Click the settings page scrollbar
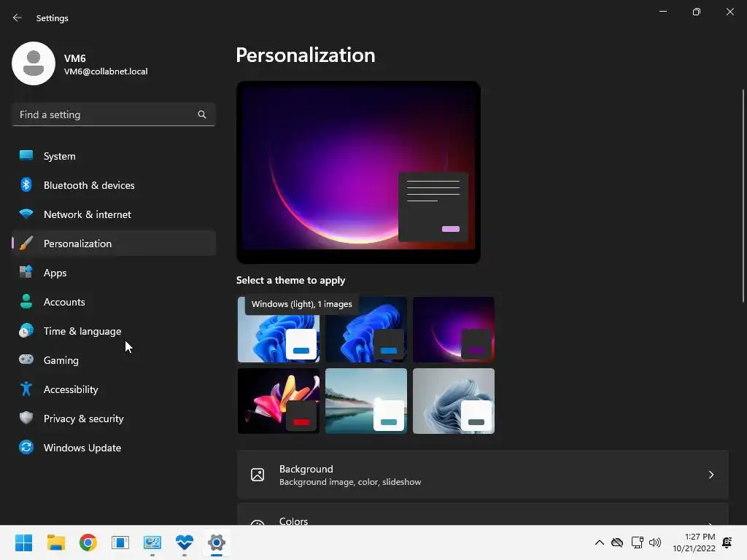 [x=743, y=195]
